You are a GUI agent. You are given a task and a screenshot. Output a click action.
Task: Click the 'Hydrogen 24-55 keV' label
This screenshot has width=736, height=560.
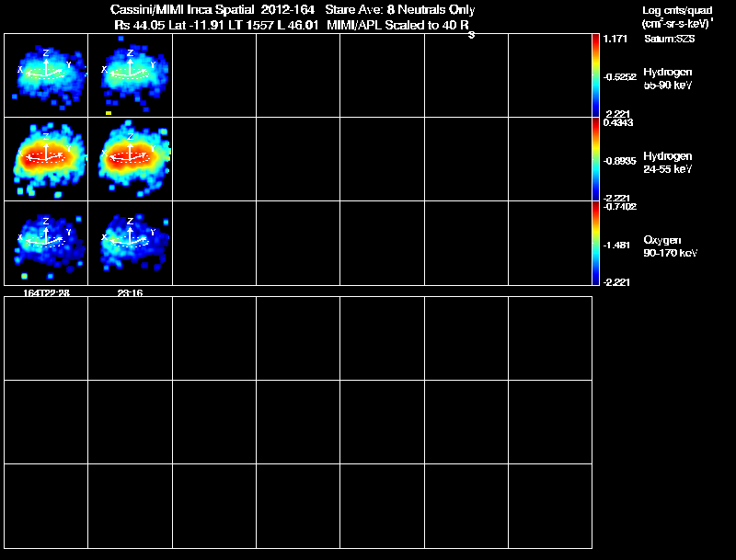pos(668,162)
